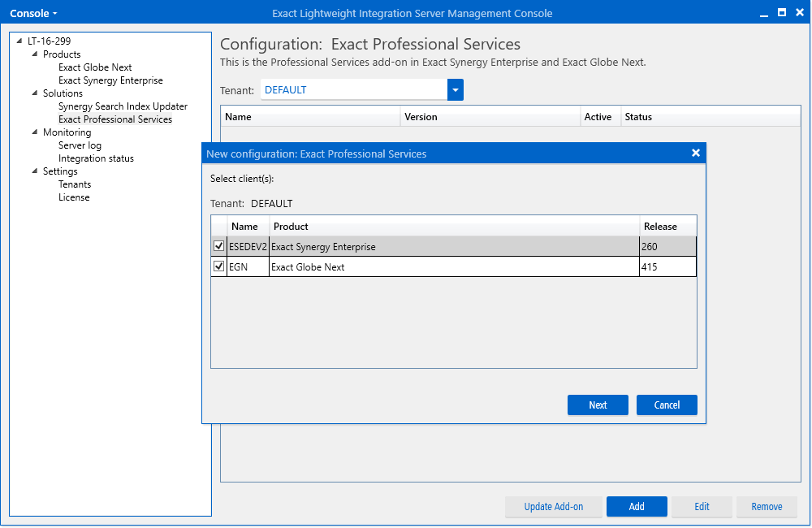
Task: Open the Server log item
Action: coord(80,145)
